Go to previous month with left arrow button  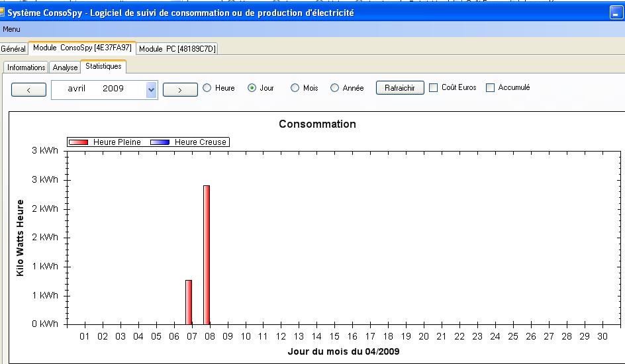[28, 89]
